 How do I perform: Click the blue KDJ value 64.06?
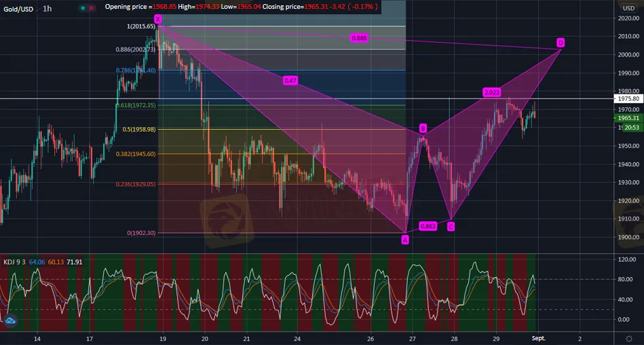click(x=38, y=262)
